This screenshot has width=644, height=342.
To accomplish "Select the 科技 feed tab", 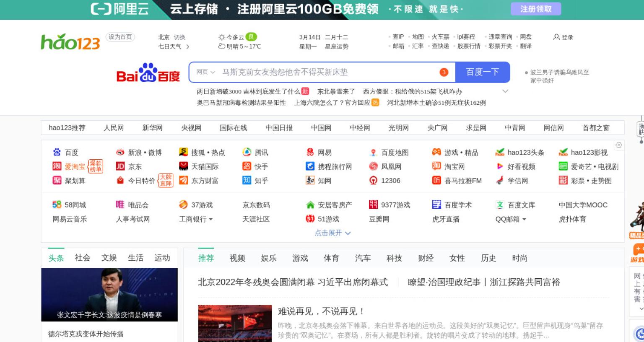I will 394,258.
